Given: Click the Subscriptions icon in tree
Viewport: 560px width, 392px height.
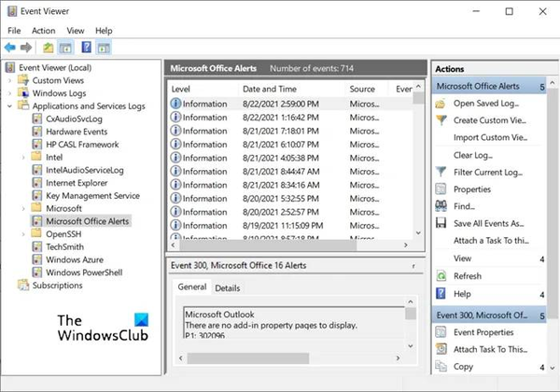Looking at the screenshot, I should [x=23, y=285].
